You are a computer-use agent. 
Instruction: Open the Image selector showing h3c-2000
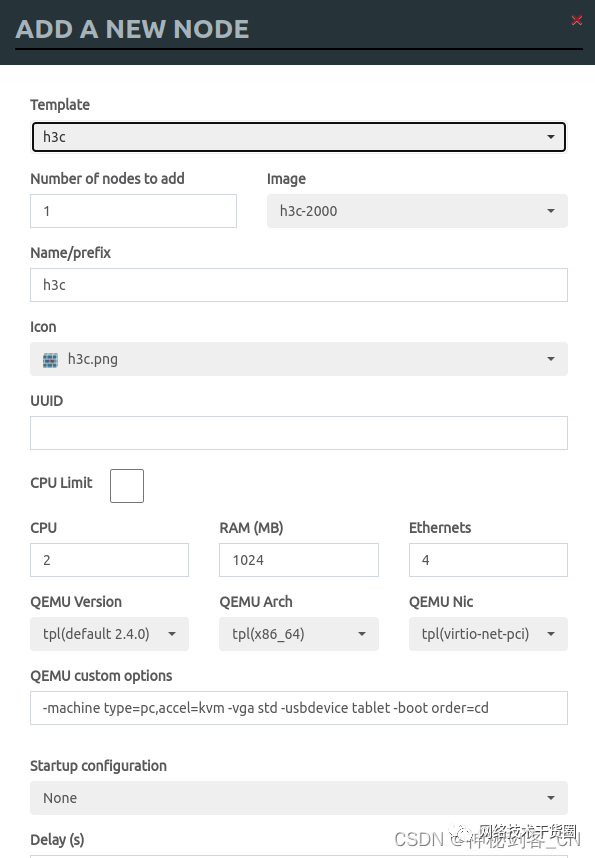click(x=417, y=211)
